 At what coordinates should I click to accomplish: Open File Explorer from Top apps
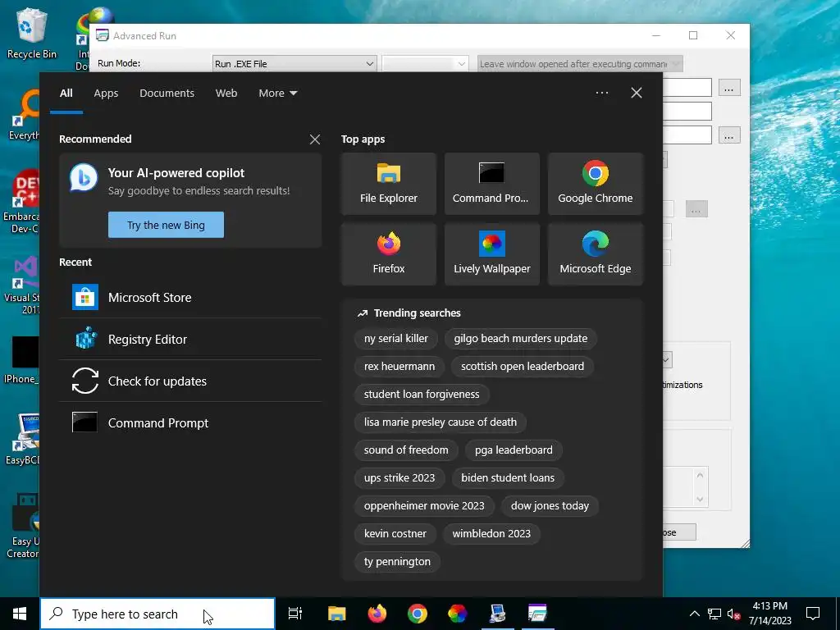pyautogui.click(x=388, y=184)
